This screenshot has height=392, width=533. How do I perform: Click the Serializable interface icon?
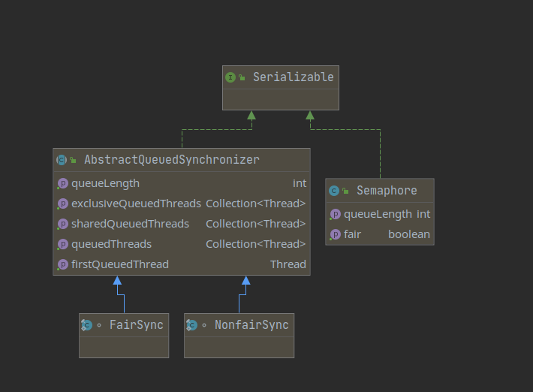[230, 77]
